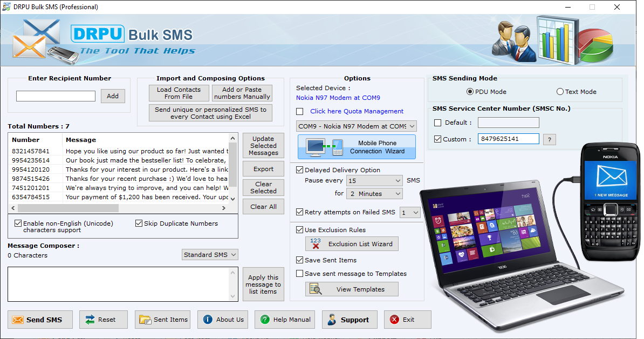Click the About Us info icon

coord(208,319)
